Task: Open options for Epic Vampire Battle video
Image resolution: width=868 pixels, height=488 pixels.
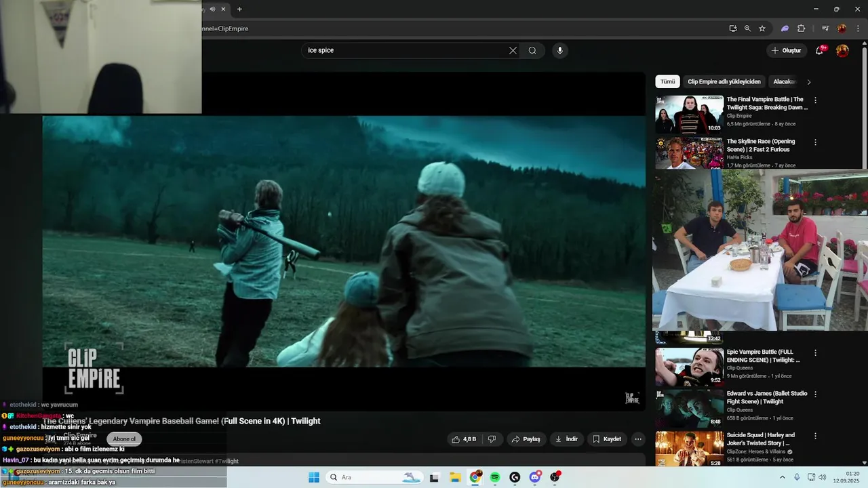Action: tap(815, 353)
